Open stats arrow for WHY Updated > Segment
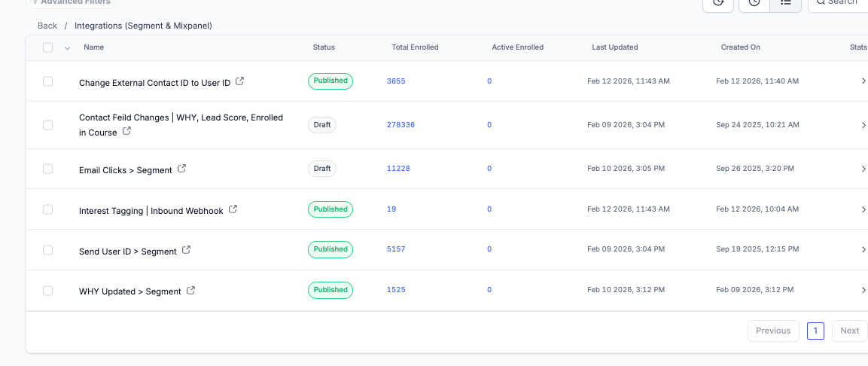 click(863, 290)
